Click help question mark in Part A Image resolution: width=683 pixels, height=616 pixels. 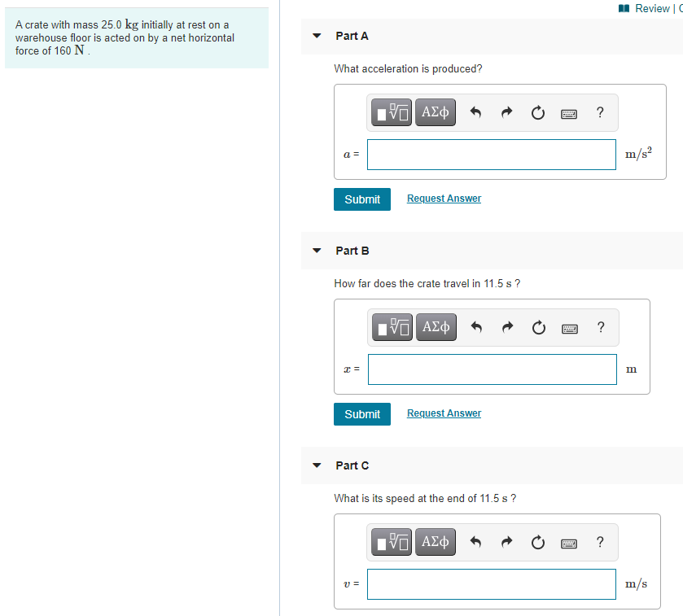pos(600,112)
